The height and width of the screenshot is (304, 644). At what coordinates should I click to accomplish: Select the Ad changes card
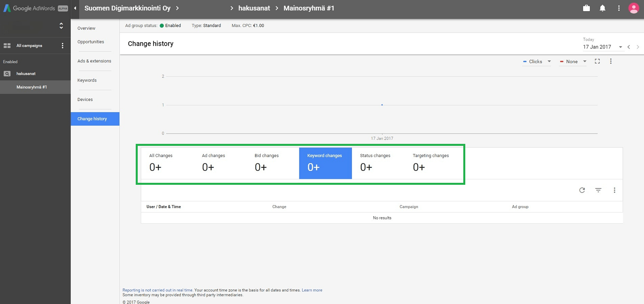220,163
